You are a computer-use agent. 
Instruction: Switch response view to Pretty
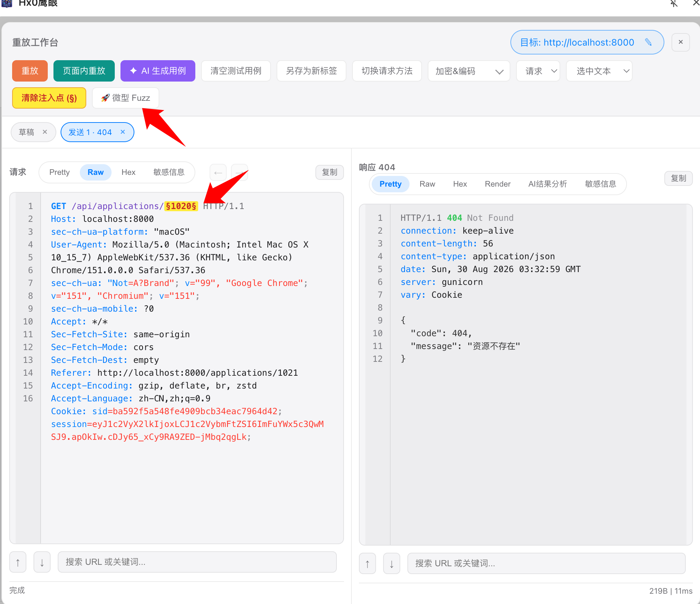(x=390, y=184)
